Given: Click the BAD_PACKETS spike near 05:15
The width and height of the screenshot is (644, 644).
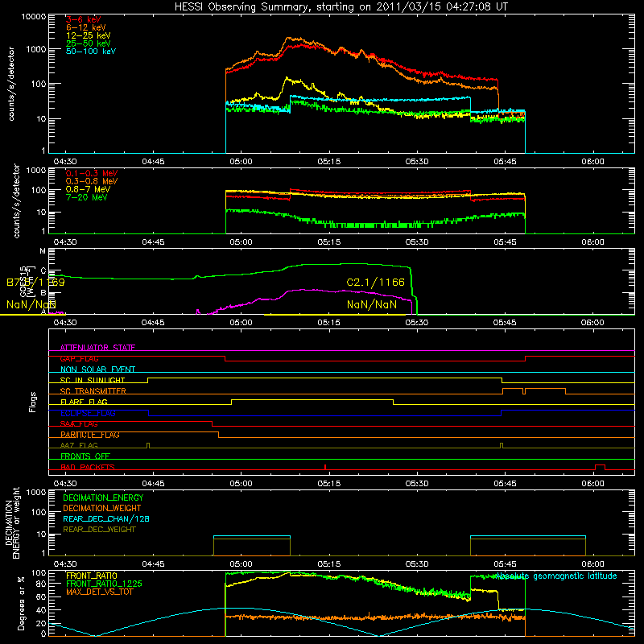Looking at the screenshot, I should 325,467.
